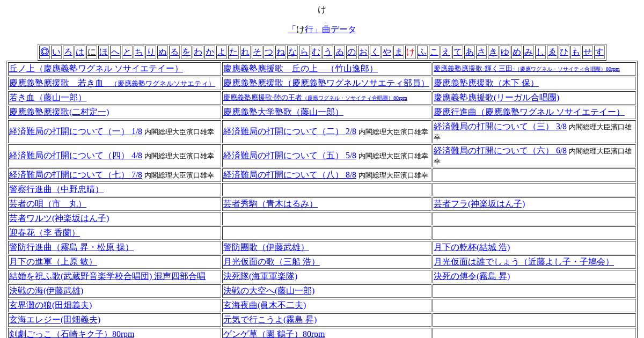Open 経済難局の打開について（七）7/8
The width and height of the screenshot is (644, 338).
[76, 175]
